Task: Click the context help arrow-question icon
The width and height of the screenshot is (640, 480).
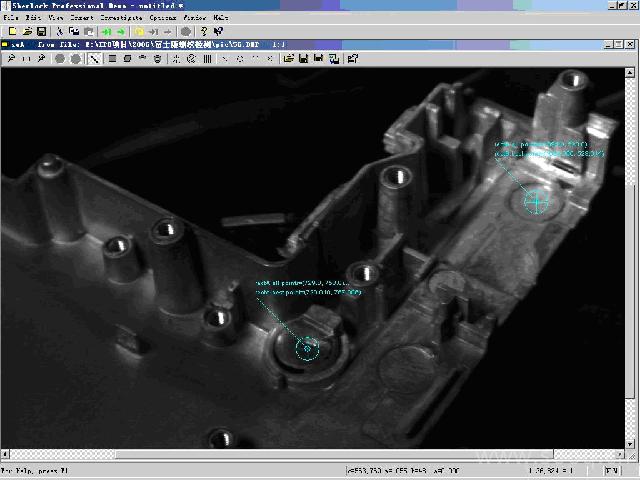Action: coord(219,31)
